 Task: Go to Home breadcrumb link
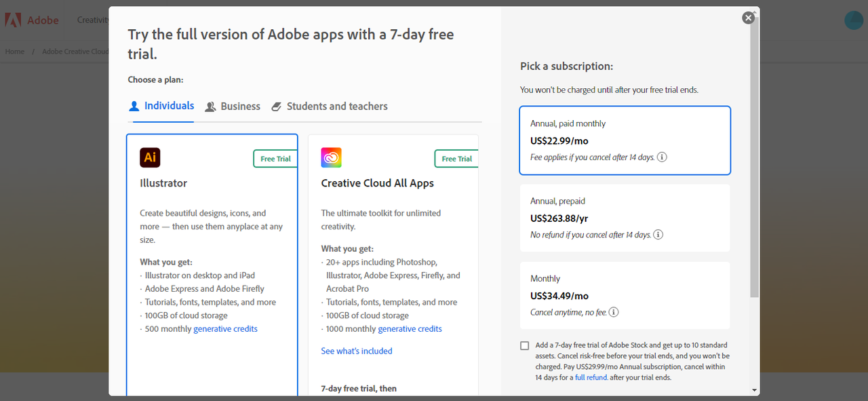[x=15, y=52]
